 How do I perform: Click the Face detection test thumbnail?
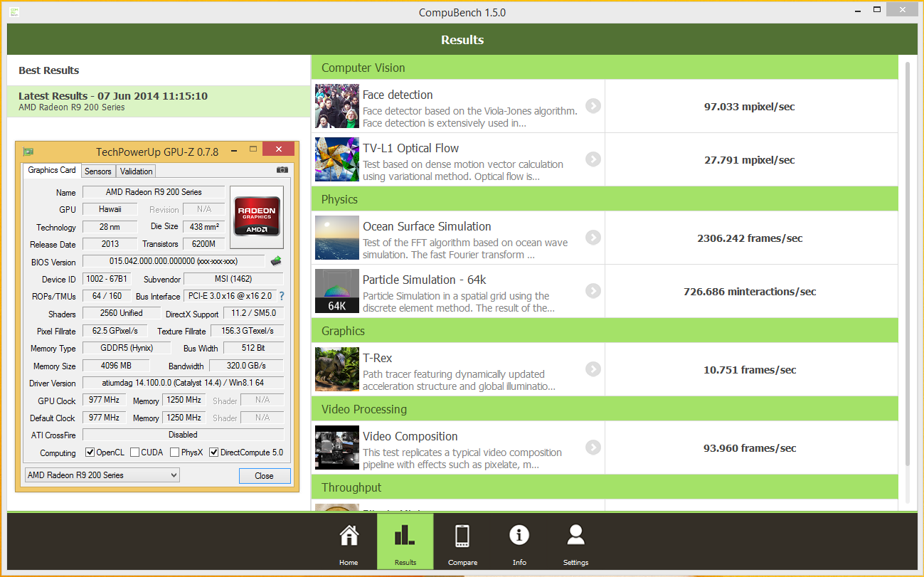337,107
